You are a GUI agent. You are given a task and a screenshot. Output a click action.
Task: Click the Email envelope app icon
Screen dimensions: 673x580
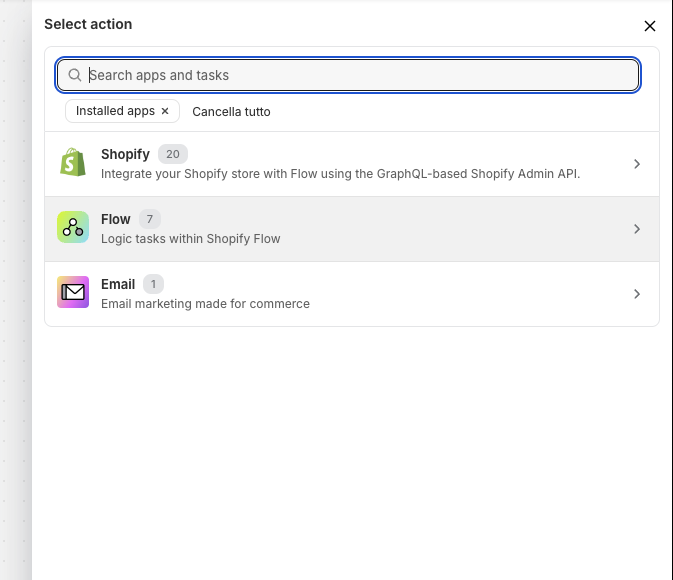point(73,293)
